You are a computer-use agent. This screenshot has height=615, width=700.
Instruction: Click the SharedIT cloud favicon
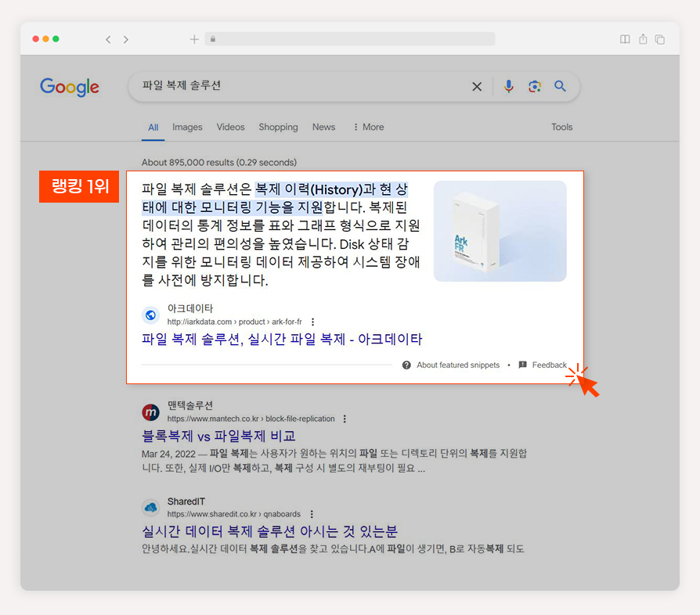[x=151, y=508]
